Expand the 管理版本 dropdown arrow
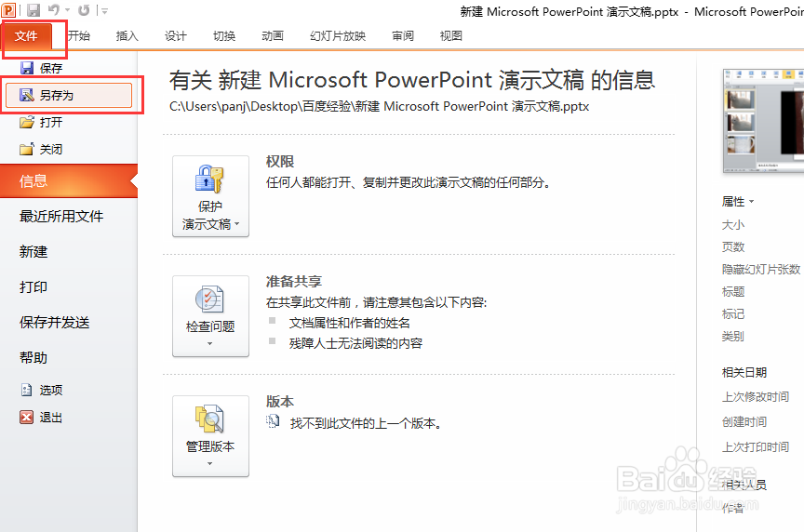Viewport: 804px width, 532px height. [209, 464]
